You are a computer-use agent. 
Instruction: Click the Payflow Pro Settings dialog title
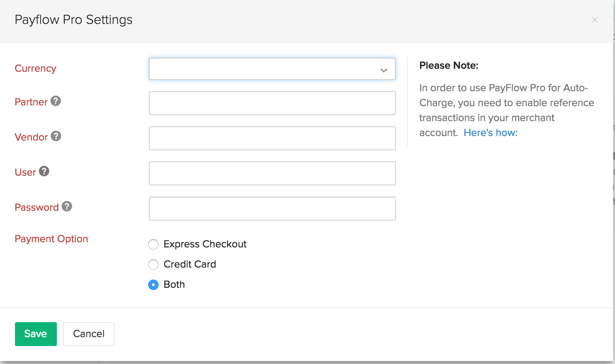[73, 19]
